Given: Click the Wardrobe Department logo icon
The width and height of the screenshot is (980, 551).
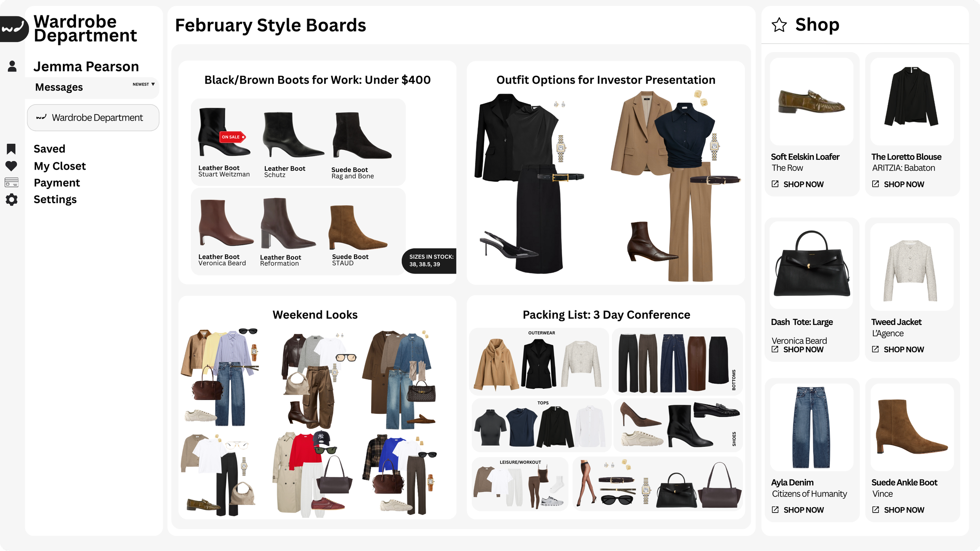Looking at the screenshot, I should (13, 29).
